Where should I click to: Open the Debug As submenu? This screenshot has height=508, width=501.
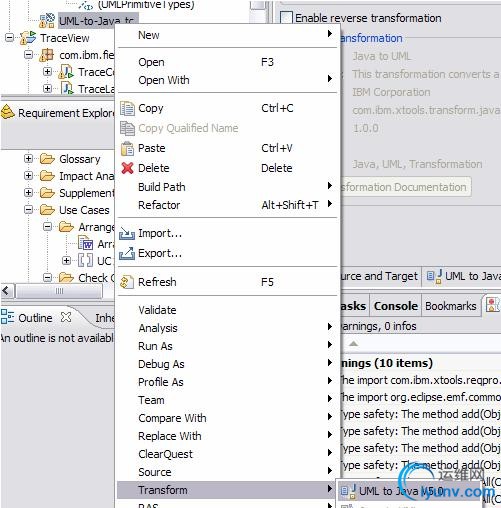pos(227,364)
